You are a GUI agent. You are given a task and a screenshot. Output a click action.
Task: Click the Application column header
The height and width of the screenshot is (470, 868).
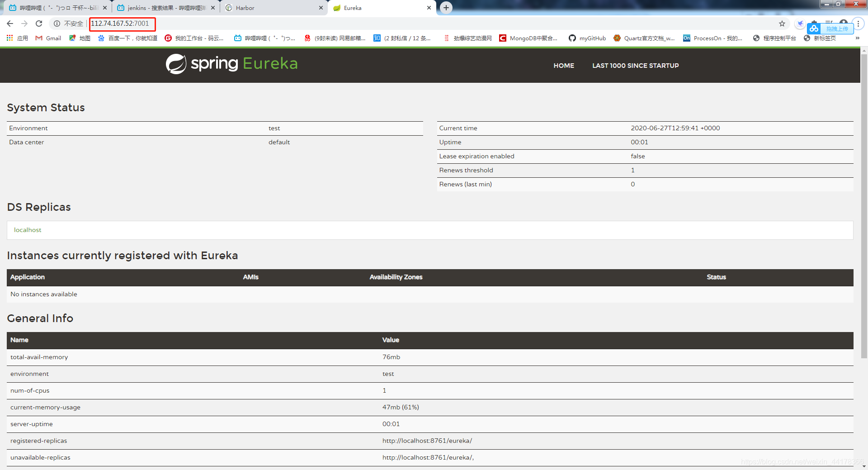tap(28, 277)
